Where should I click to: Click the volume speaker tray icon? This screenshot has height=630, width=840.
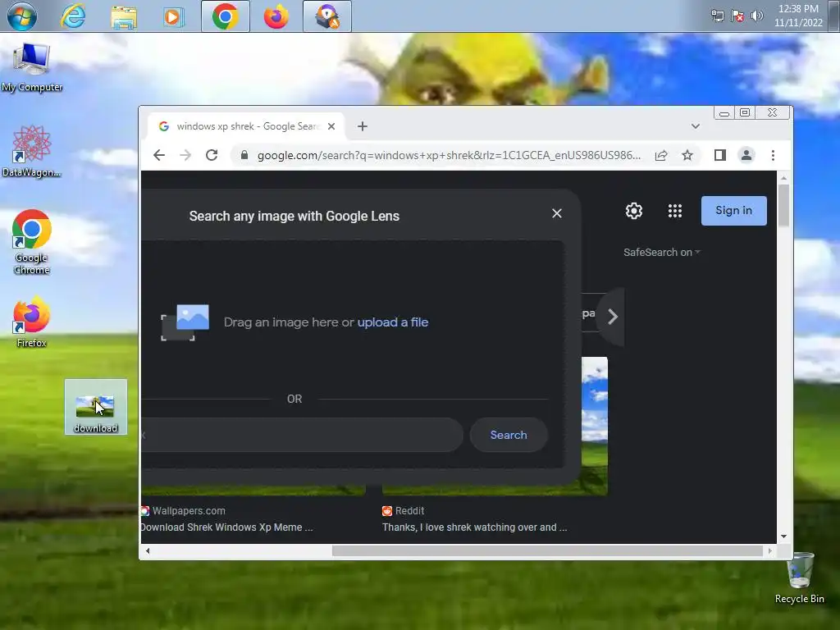click(756, 16)
